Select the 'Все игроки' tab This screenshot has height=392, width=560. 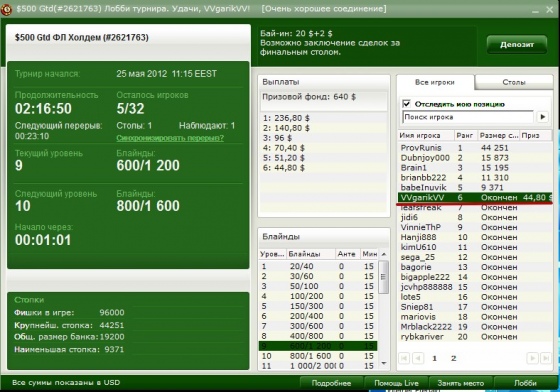coord(435,82)
